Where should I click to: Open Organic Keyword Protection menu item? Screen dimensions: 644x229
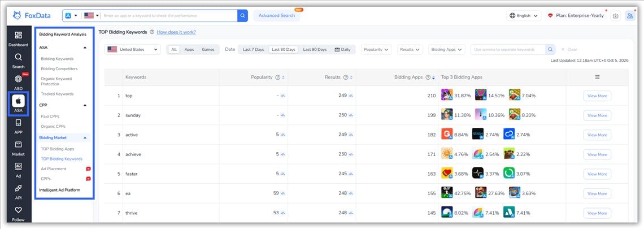click(56, 81)
